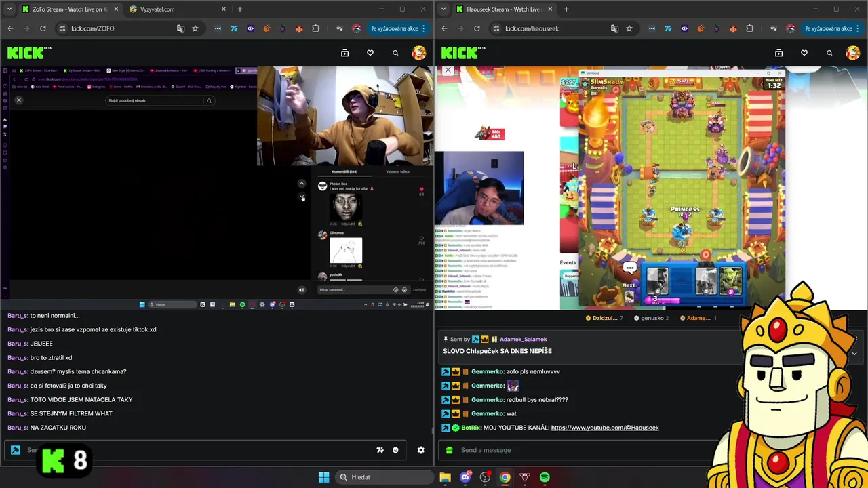Click the ZoFo address bar URL

93,28
